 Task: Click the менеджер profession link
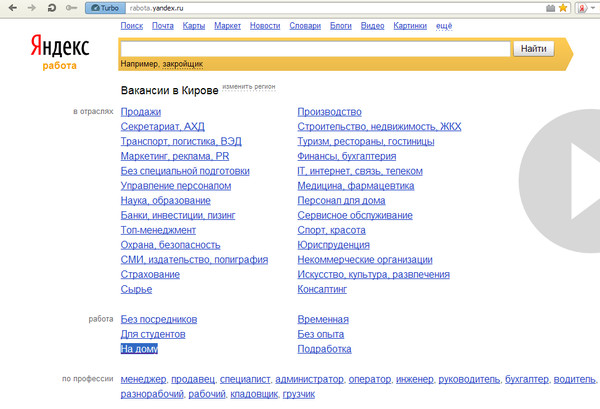[143, 379]
